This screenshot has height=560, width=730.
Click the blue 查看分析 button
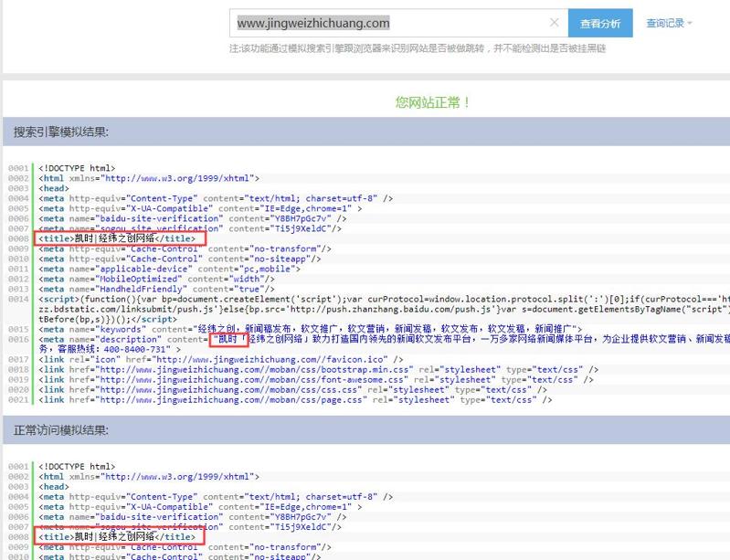(x=600, y=23)
